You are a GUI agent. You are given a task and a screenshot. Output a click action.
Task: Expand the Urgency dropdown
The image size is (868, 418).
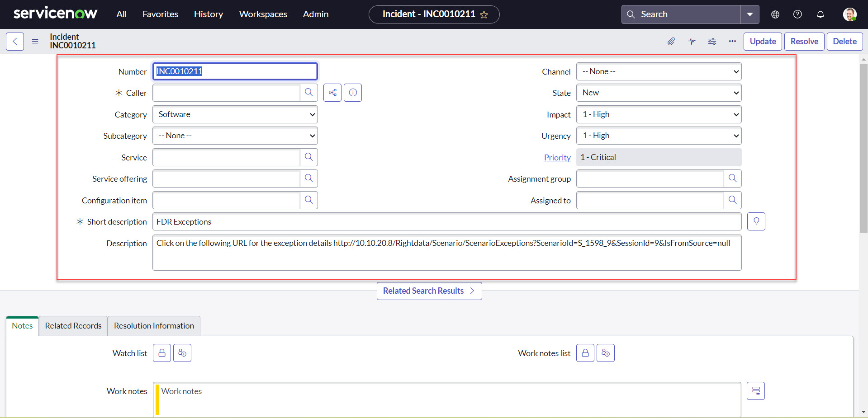click(659, 136)
